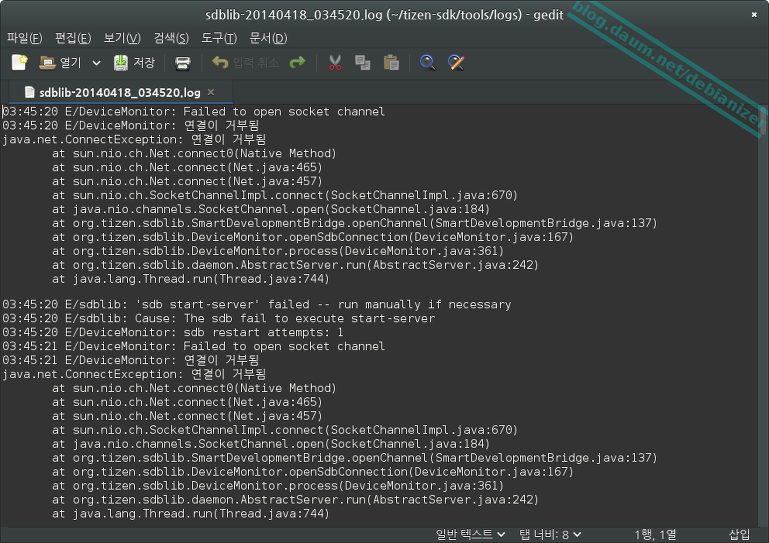Click line "sdb restart attempts: 1"
The image size is (769, 543).
tap(173, 332)
